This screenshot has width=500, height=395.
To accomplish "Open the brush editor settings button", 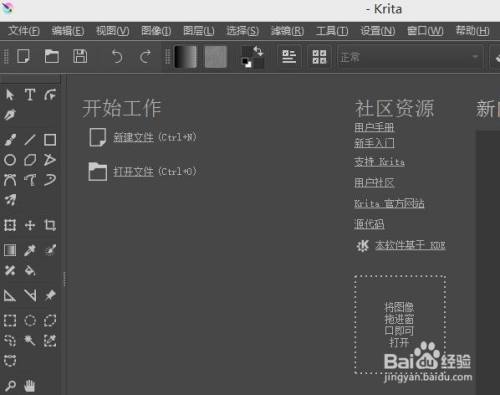I will click(289, 57).
